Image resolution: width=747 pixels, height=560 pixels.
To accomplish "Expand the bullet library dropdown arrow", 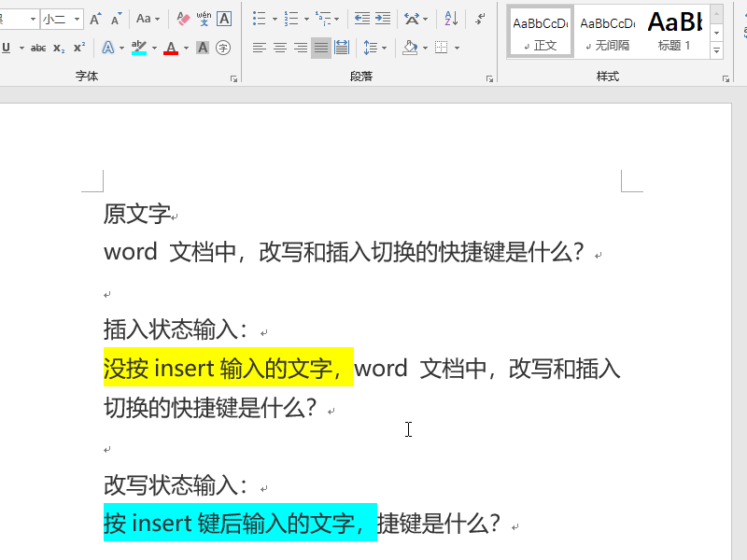I will 275,19.
